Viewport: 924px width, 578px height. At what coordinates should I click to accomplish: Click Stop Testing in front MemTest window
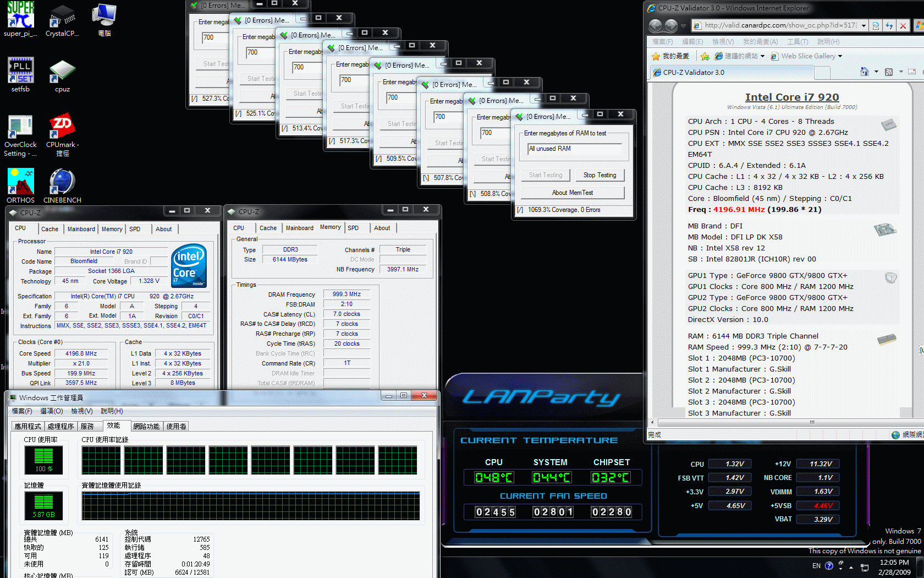pyautogui.click(x=599, y=175)
